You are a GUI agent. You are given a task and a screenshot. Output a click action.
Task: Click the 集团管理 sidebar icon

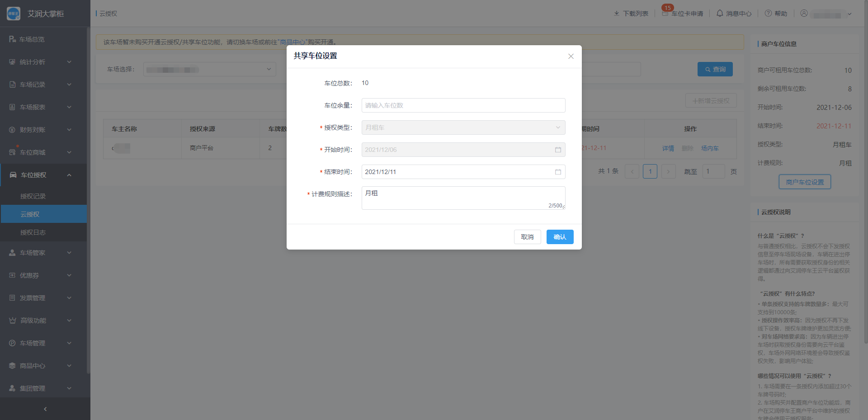point(12,388)
